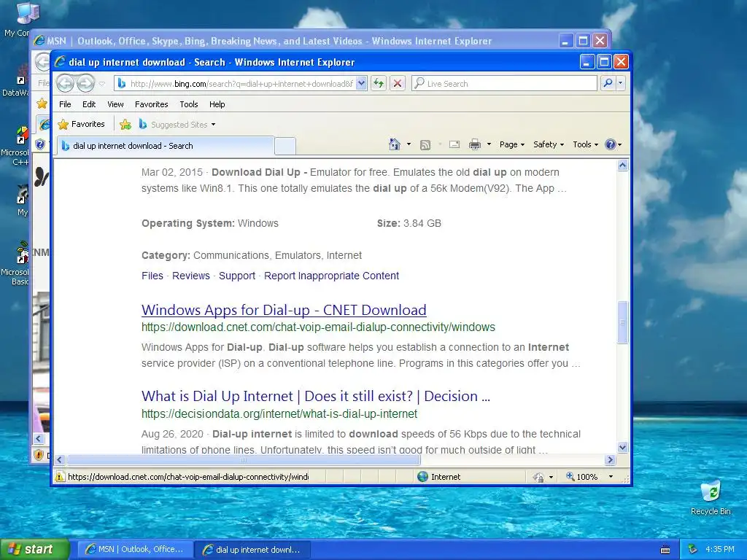Click the horizontal scrollbar thumb
This screenshot has width=747, height=560.
(244, 460)
